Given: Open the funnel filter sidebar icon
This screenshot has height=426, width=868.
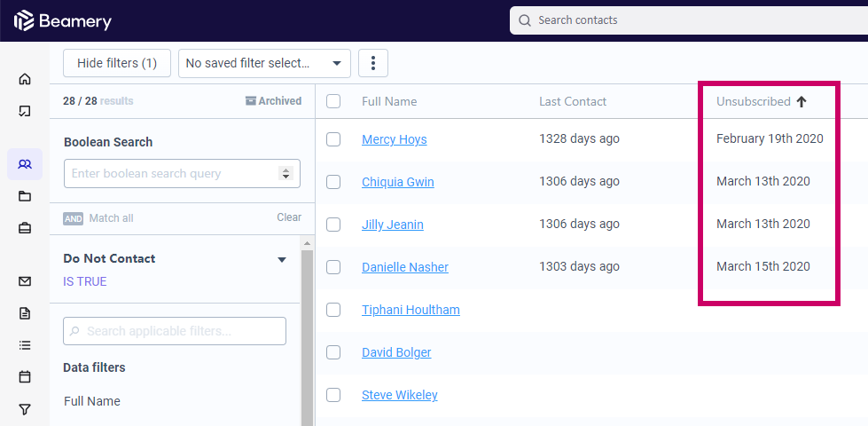Looking at the screenshot, I should pyautogui.click(x=24, y=409).
